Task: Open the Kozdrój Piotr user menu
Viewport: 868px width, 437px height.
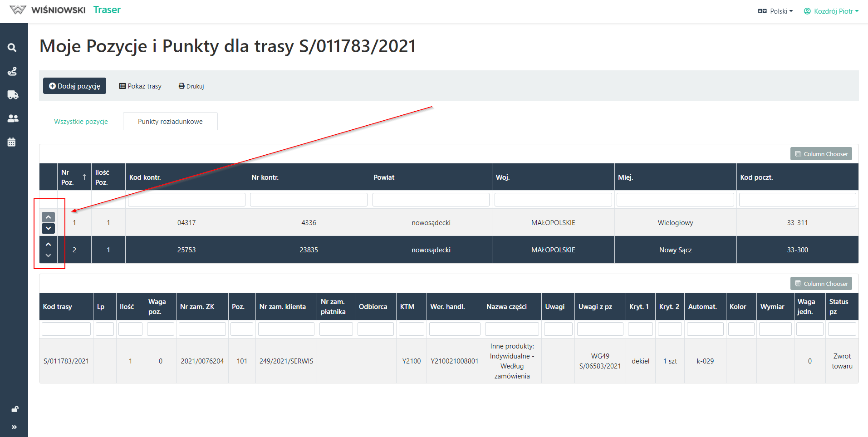Action: click(x=831, y=11)
